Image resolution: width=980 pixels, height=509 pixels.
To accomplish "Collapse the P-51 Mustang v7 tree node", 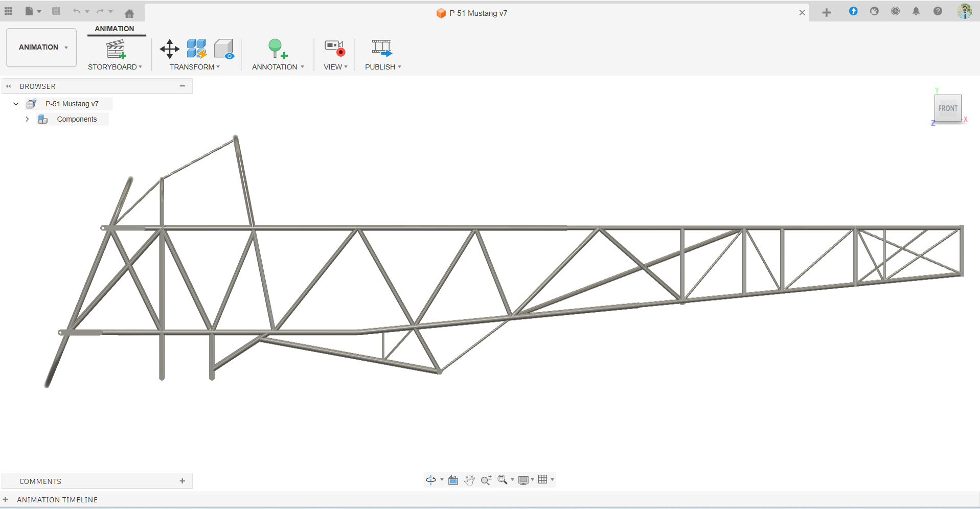I will pos(16,104).
